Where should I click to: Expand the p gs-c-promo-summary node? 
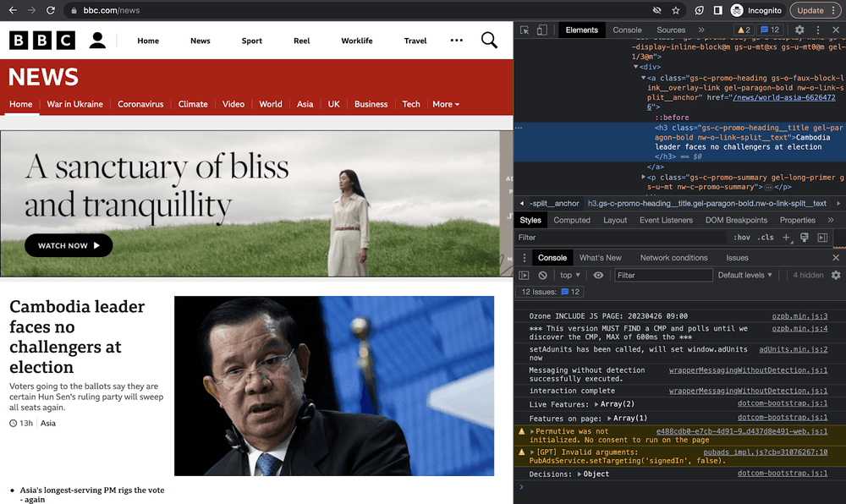pos(643,177)
